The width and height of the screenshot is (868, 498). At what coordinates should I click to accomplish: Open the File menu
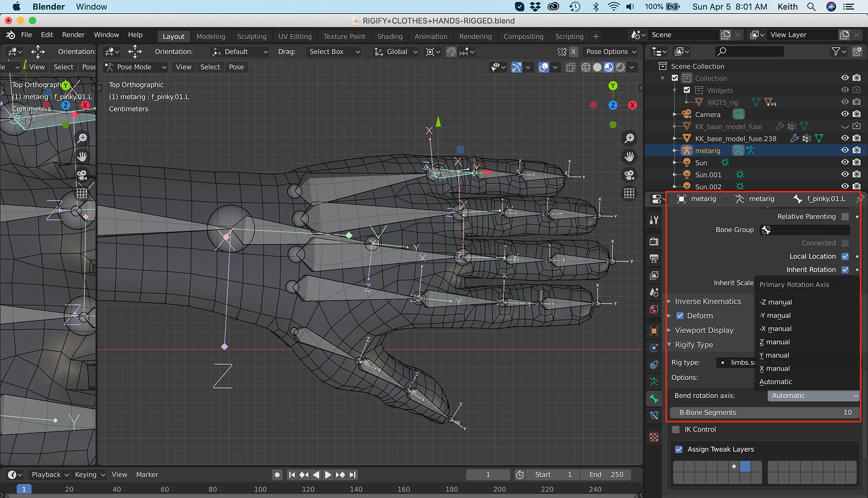click(x=26, y=35)
